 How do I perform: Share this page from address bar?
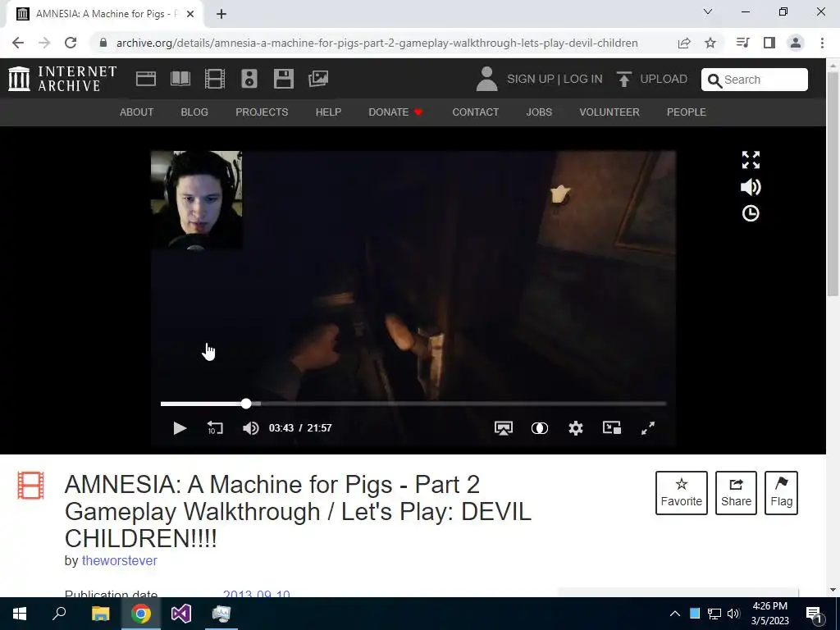tap(684, 43)
